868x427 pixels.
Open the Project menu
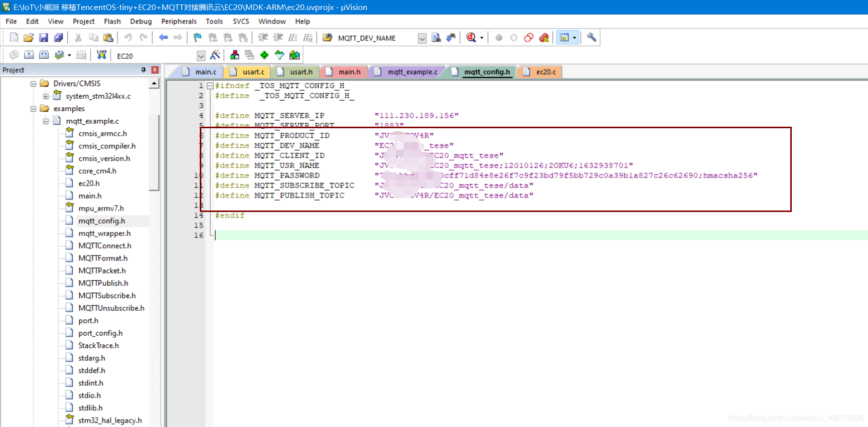click(84, 21)
